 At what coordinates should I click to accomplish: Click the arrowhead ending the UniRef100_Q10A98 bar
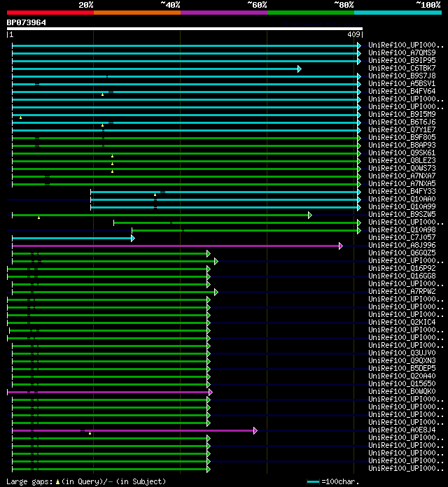[x=359, y=230]
